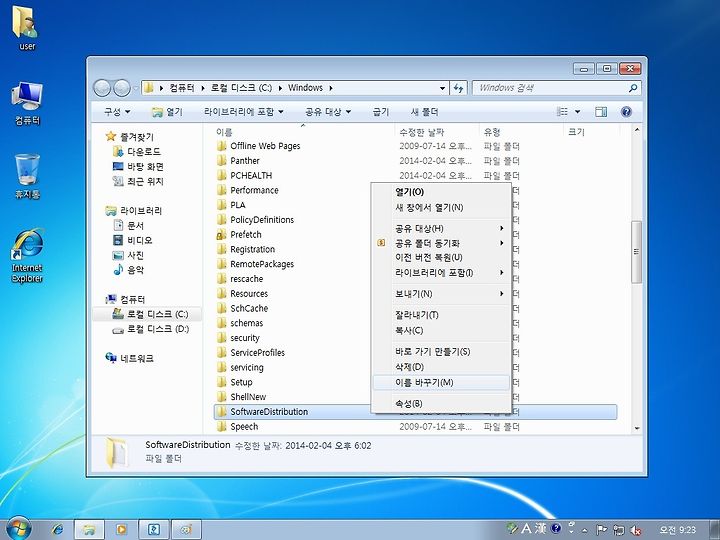Image resolution: width=720 pixels, height=540 pixels.
Task: Open the 구성 dropdown menu
Action: click(x=117, y=112)
